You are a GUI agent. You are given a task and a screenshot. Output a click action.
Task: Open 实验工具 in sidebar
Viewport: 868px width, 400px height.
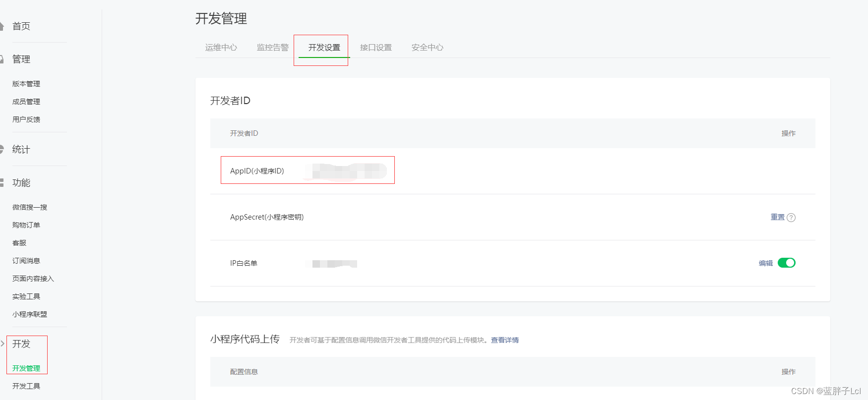tap(26, 296)
